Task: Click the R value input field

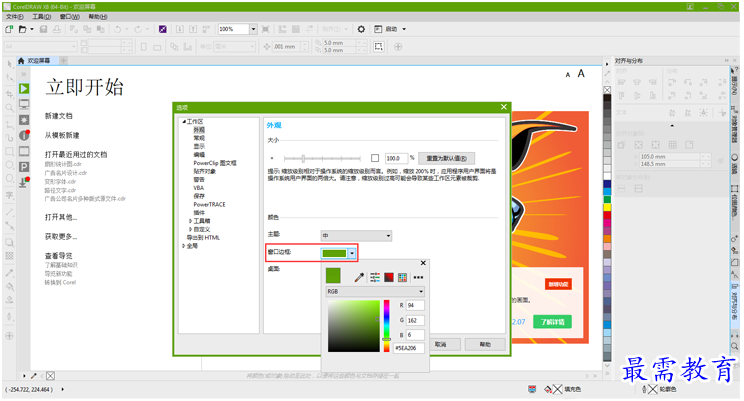Action: 415,306
